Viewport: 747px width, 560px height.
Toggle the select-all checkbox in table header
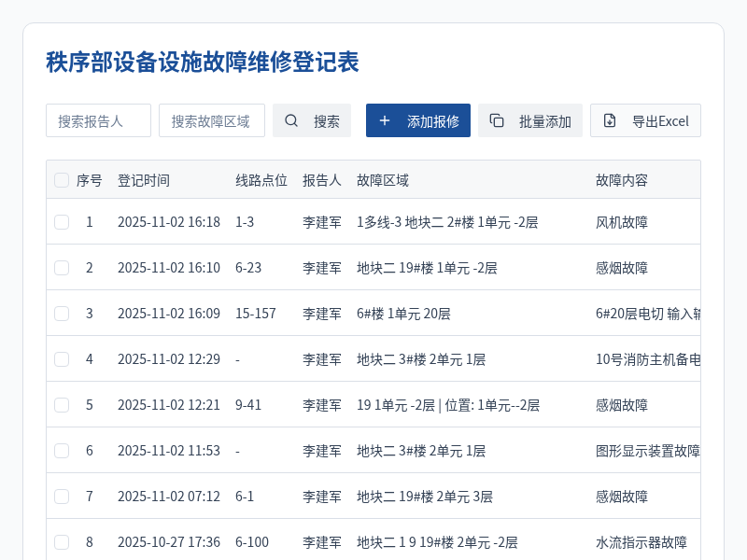[x=62, y=180]
